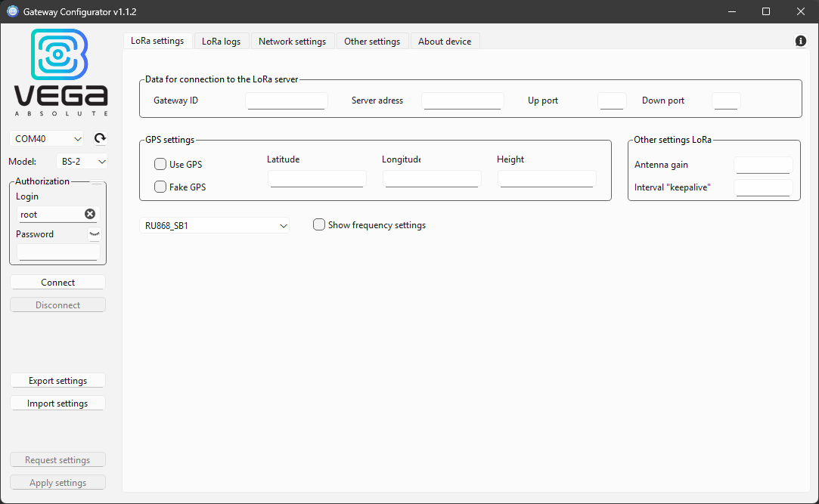Click Export settings
The height and width of the screenshot is (504, 819).
click(57, 380)
